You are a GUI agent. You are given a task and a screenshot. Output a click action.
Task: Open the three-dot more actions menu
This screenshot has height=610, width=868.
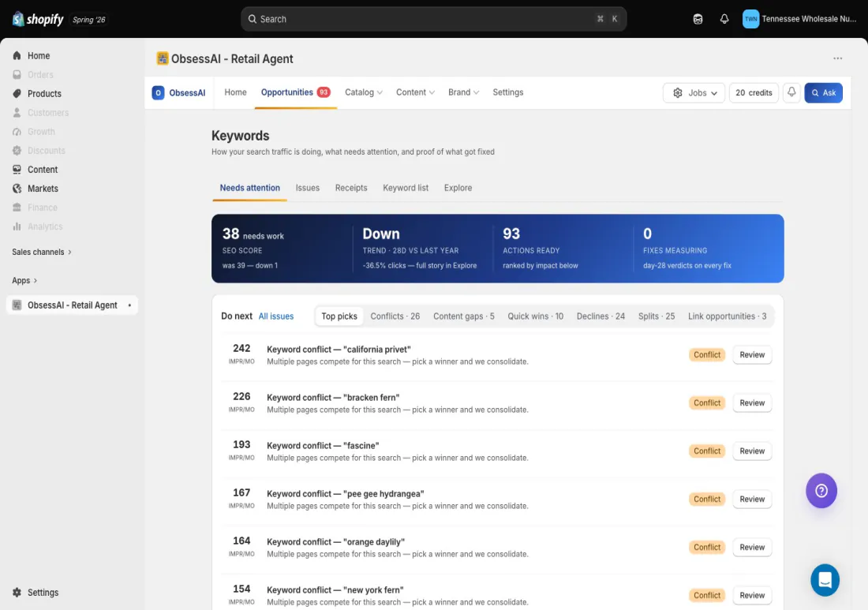(x=837, y=58)
